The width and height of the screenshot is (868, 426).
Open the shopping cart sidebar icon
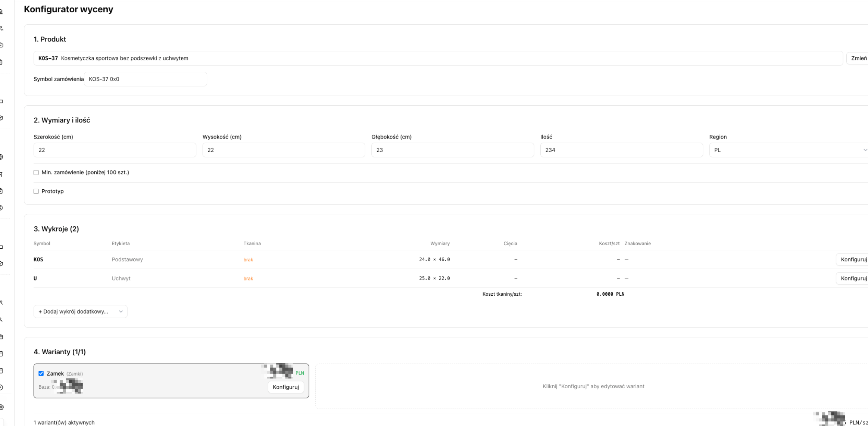point(1,174)
